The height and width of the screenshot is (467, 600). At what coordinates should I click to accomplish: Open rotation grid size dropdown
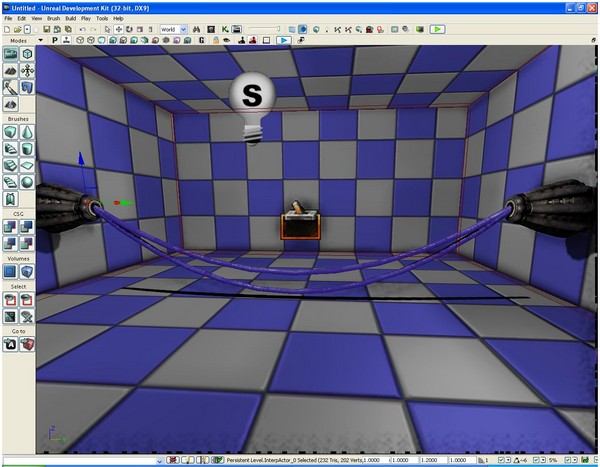click(x=543, y=460)
